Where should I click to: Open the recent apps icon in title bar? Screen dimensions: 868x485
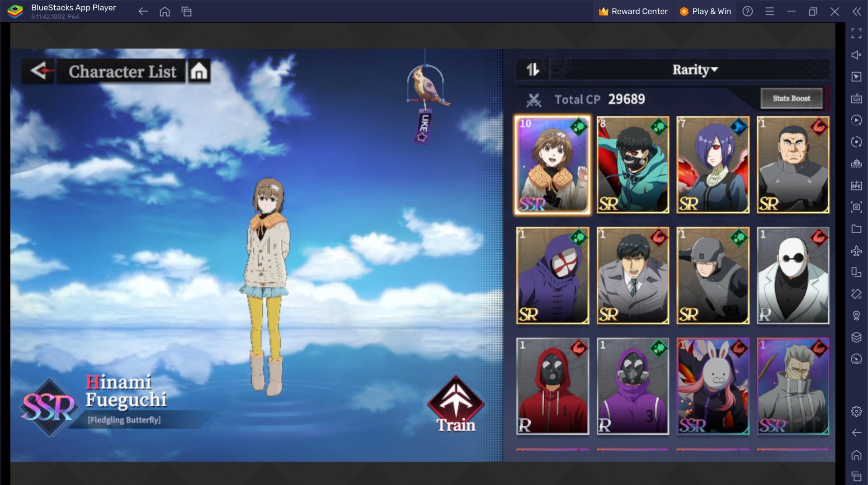pos(186,11)
